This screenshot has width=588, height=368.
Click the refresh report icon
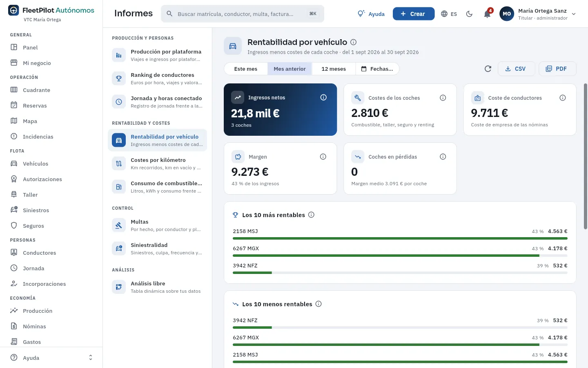point(488,69)
